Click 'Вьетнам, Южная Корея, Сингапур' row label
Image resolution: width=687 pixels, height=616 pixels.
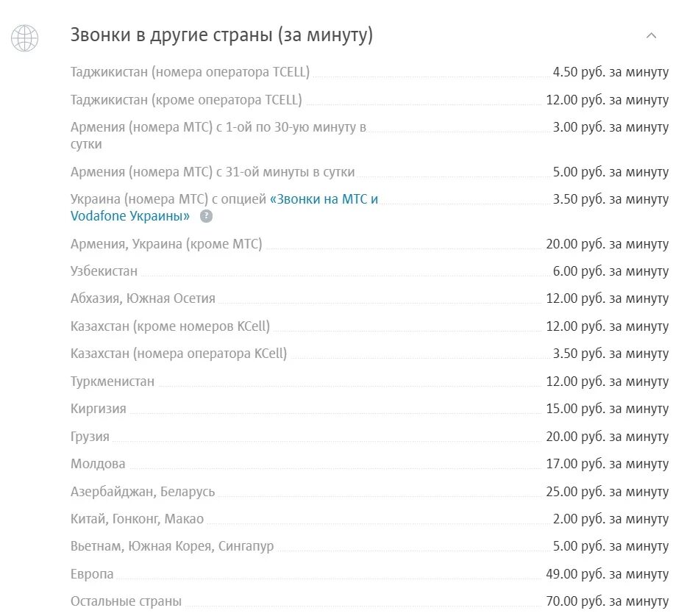coord(172,546)
